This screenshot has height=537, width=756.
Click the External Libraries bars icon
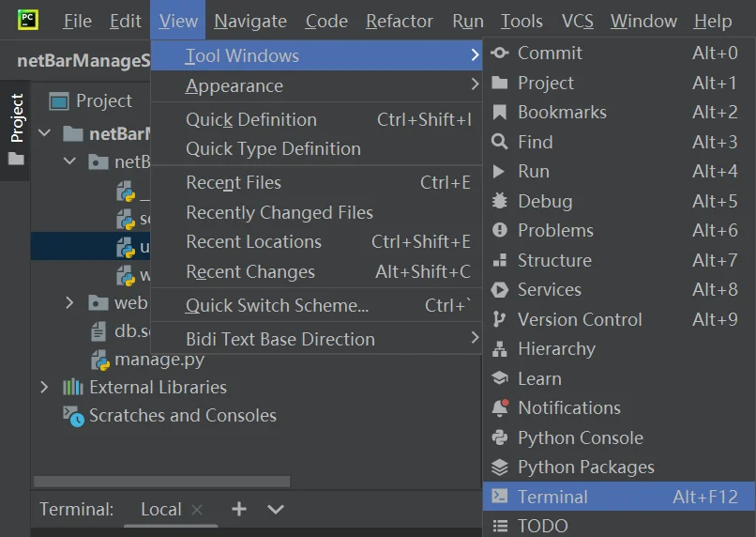[x=73, y=387]
